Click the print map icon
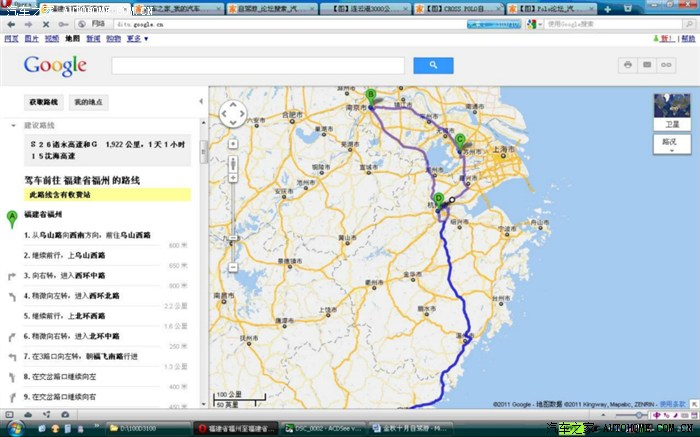 coord(628,65)
